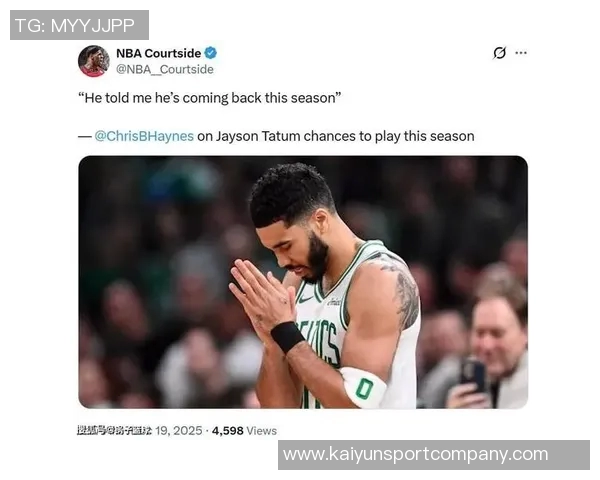Image resolution: width=600 pixels, height=480 pixels.
Task: Click the Nike swoosh on the jersey
Action: click(x=305, y=299)
